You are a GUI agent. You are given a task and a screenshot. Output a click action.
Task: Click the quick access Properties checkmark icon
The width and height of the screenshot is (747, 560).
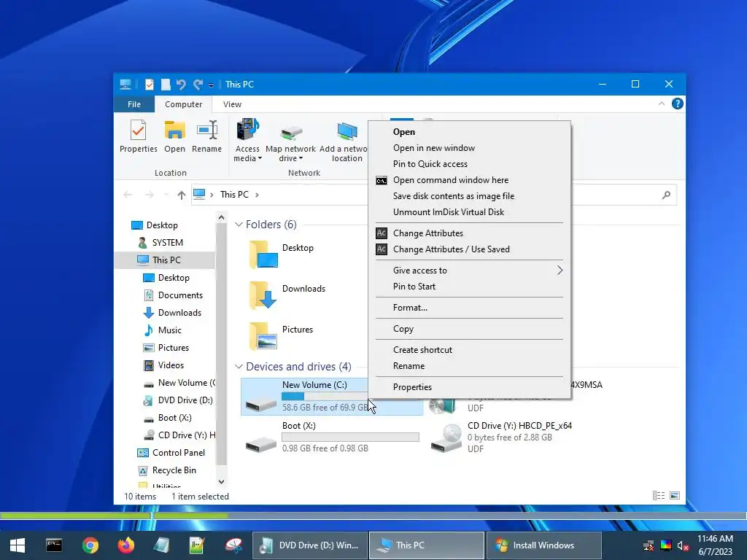(x=149, y=85)
